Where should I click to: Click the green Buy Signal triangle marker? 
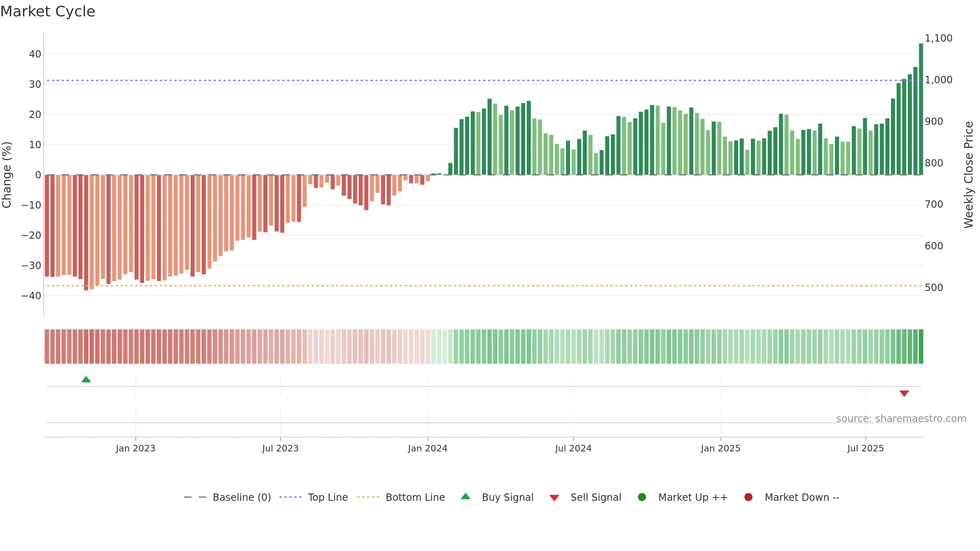pyautogui.click(x=86, y=380)
